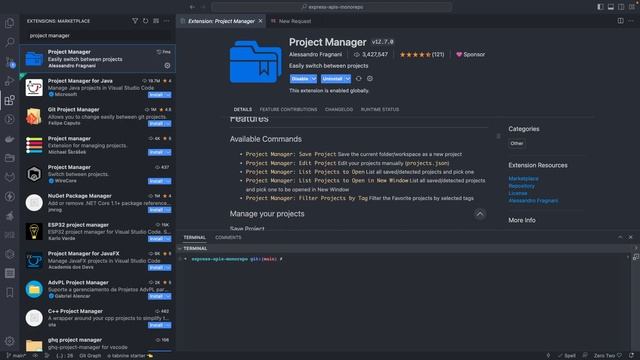Install C++ Project Manager
Image resolution: width=640 pixels, height=360 pixels.
[x=156, y=325]
